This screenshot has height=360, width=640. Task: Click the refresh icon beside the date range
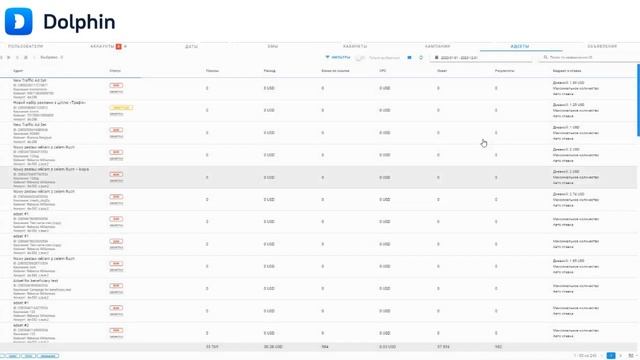point(421,58)
